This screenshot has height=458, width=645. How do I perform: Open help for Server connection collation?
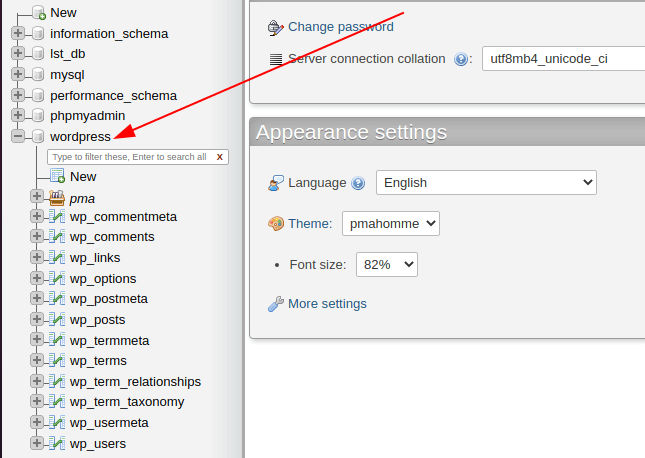(x=461, y=59)
